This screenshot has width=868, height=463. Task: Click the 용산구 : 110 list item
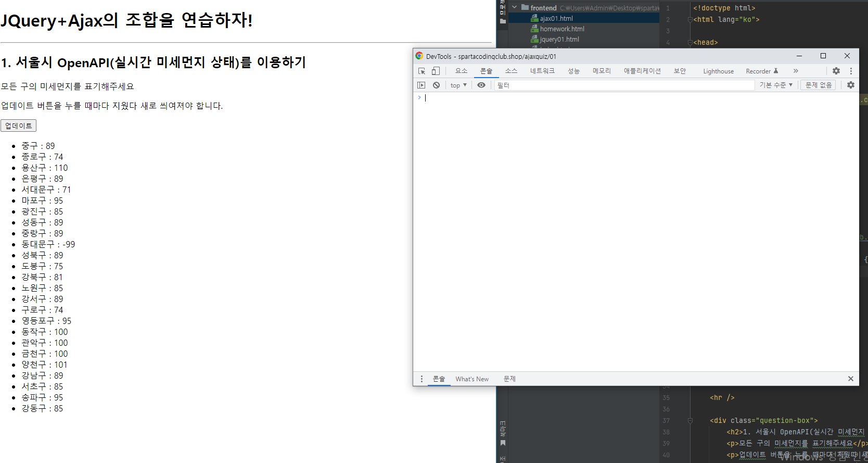45,168
